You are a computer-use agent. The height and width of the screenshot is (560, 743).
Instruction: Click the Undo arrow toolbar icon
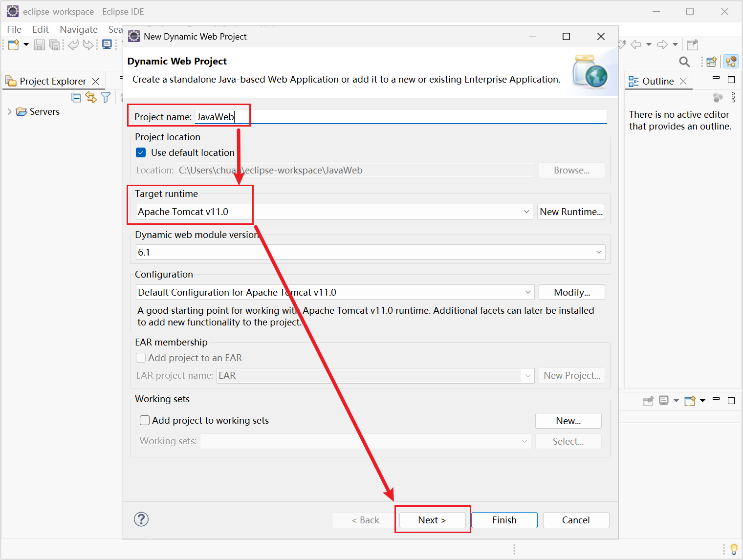coord(73,44)
